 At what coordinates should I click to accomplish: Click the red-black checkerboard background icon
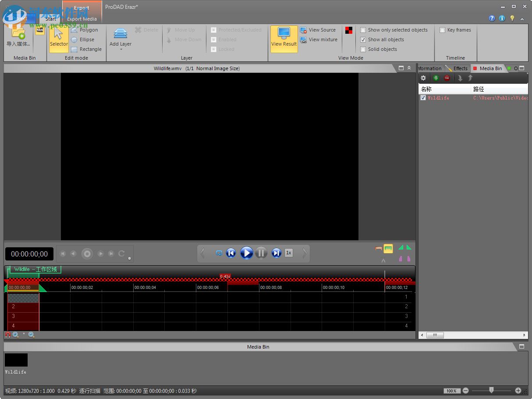tap(349, 30)
